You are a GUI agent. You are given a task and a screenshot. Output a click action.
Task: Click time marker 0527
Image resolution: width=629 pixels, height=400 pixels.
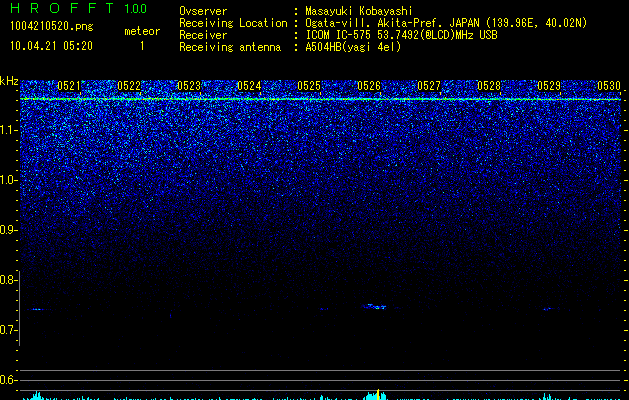(429, 86)
